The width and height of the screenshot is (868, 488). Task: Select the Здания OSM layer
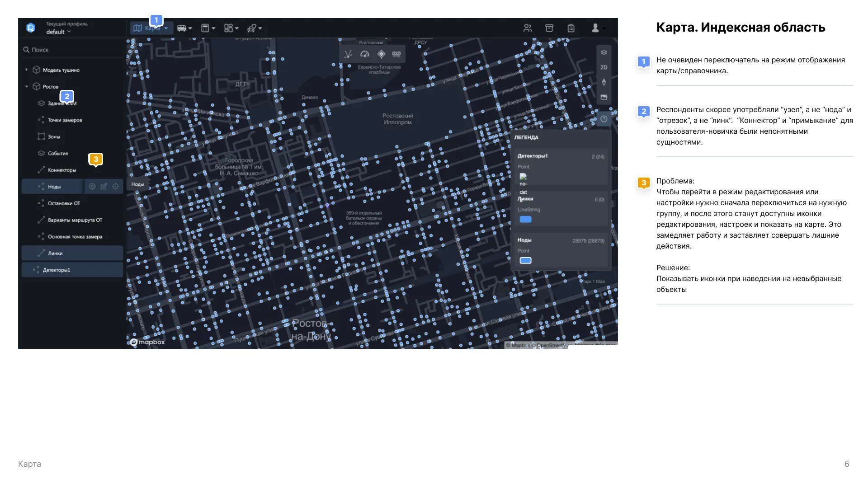click(x=62, y=103)
